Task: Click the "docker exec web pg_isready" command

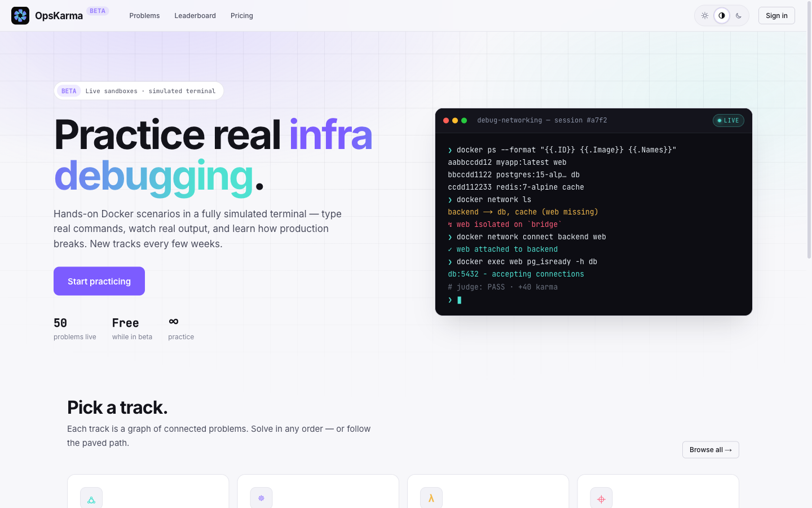Action: tap(522, 262)
